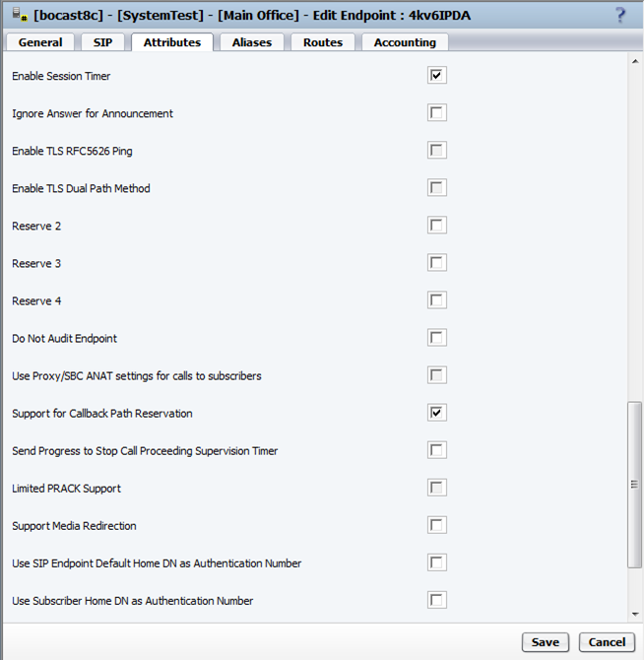
Task: Select the Attributes tab
Action: pyautogui.click(x=172, y=42)
